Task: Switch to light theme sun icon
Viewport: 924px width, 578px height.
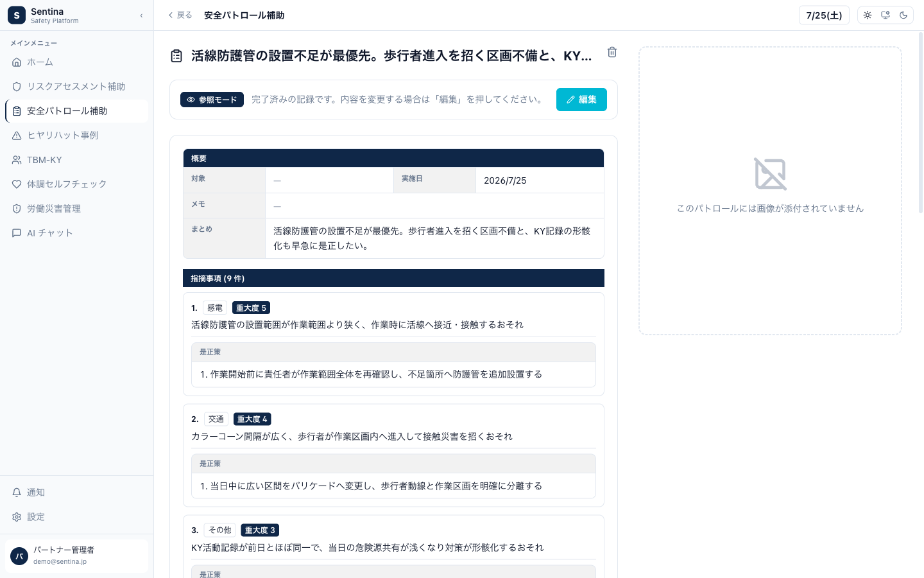Action: click(x=868, y=15)
